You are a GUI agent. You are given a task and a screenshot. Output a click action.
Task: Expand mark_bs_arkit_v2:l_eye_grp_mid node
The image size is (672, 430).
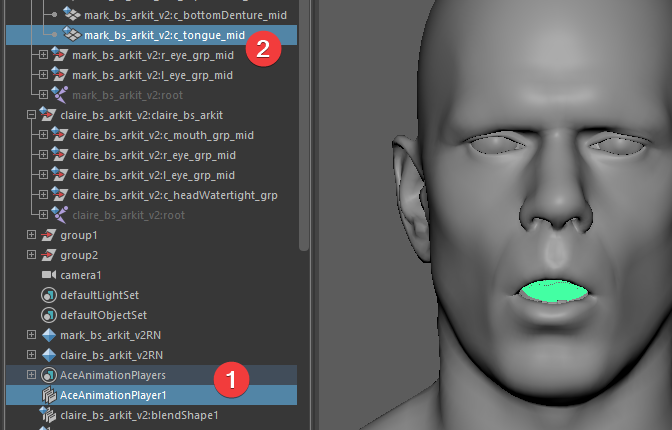point(43,75)
